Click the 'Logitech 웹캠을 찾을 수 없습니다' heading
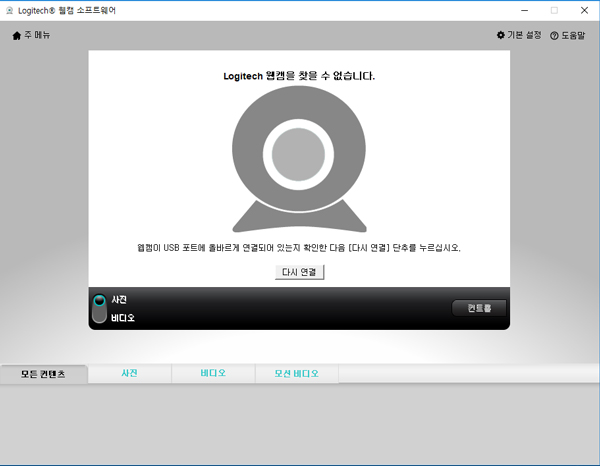 coord(299,76)
